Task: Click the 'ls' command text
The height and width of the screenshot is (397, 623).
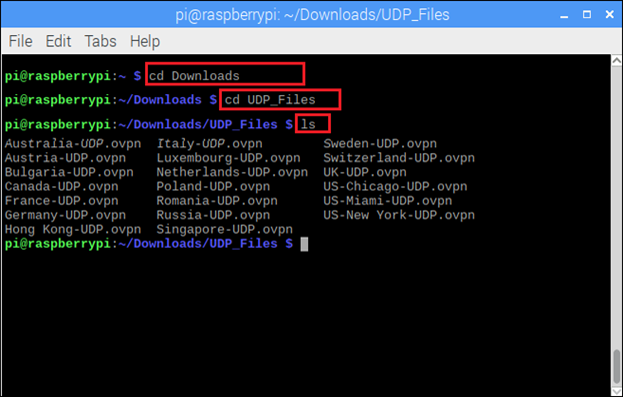Action: point(308,124)
